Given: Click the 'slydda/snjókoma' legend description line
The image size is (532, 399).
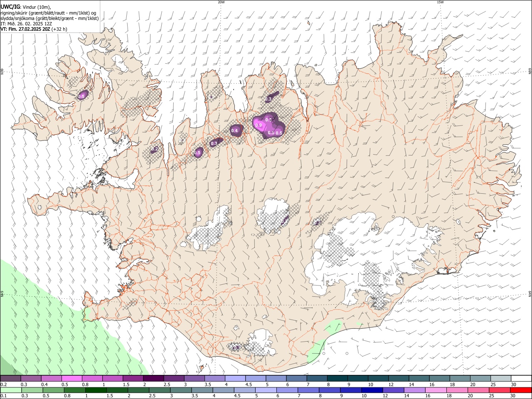Looking at the screenshot, I should click(x=49, y=18).
